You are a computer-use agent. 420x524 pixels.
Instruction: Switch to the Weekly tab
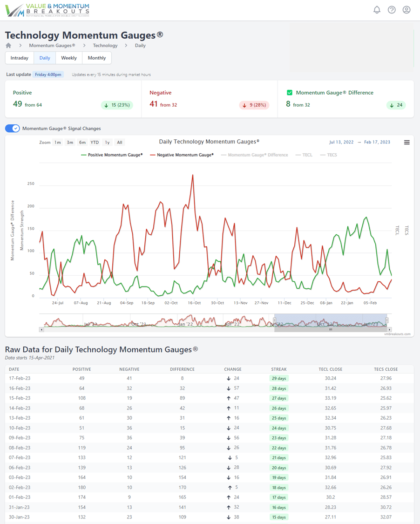tap(69, 58)
